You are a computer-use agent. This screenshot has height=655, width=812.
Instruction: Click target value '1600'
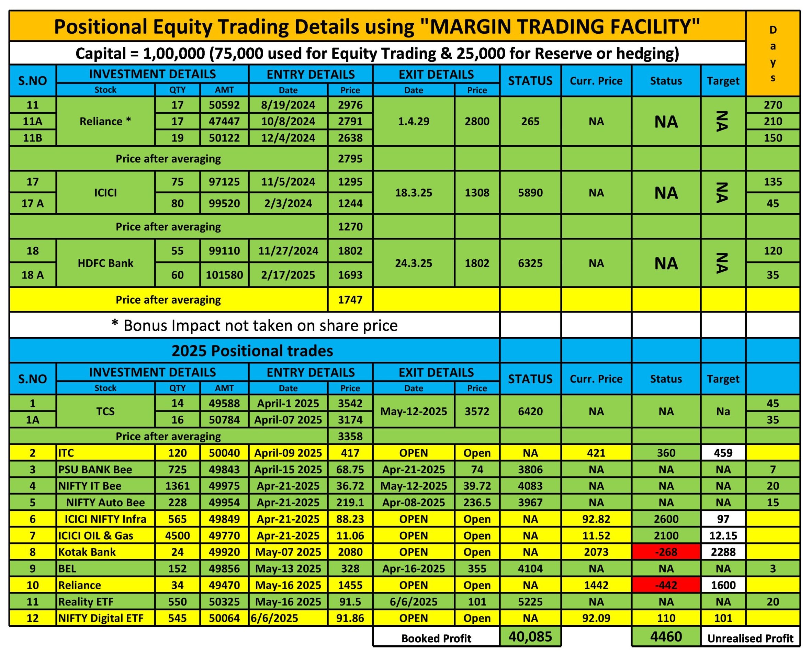(x=723, y=585)
